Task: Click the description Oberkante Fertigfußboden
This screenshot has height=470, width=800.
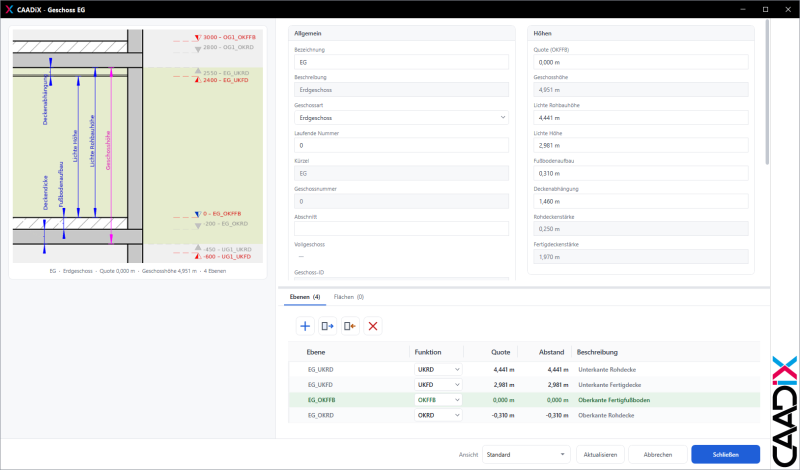Action: 614,400
